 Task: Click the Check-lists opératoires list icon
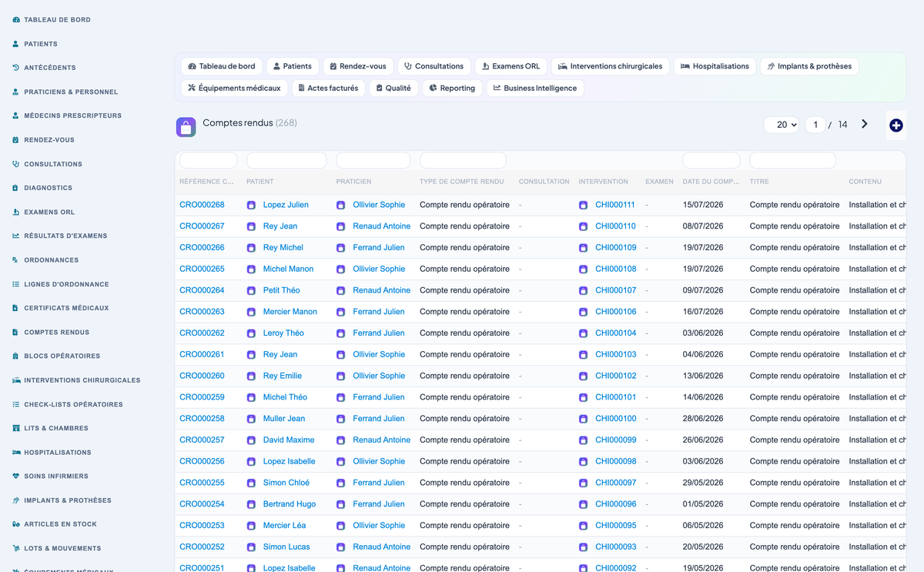point(16,404)
